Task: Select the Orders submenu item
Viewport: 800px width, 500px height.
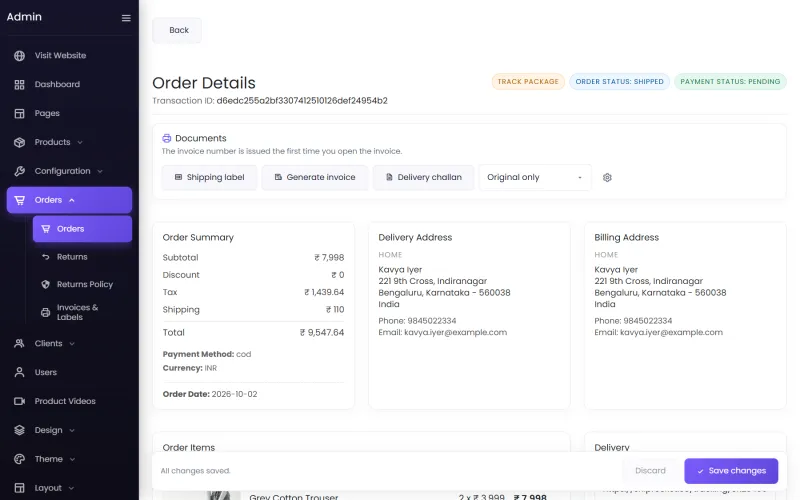Action: coord(82,229)
